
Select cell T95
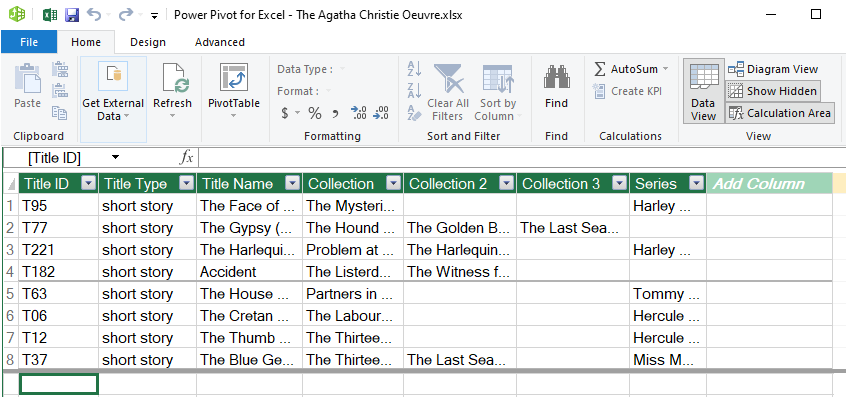59,206
